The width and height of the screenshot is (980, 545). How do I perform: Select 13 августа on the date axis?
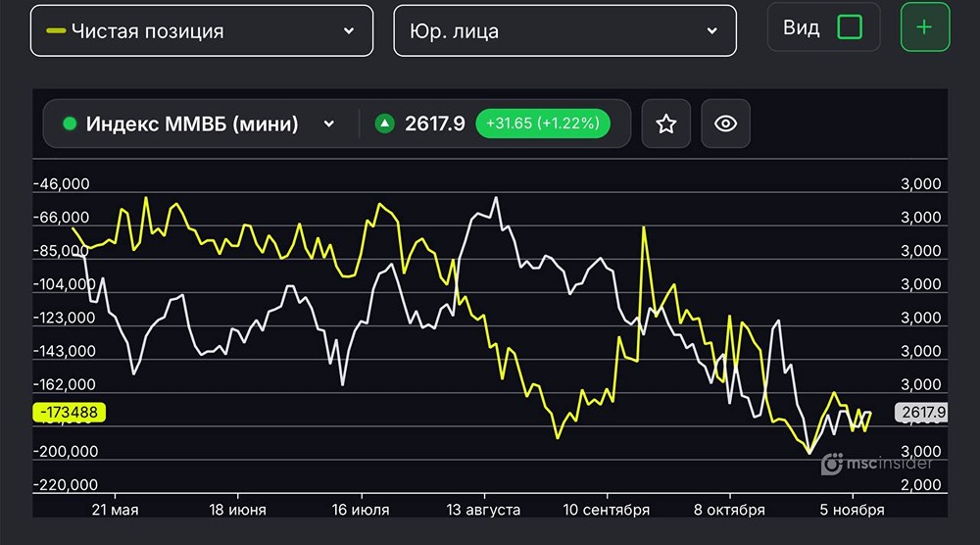[x=483, y=510]
